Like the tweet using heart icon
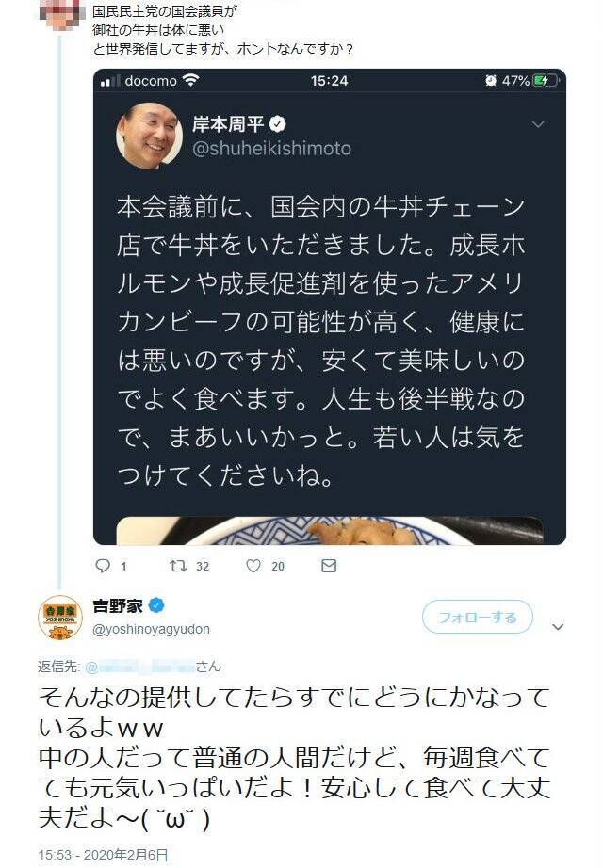Screen dimensions: 603x868 click(253, 566)
